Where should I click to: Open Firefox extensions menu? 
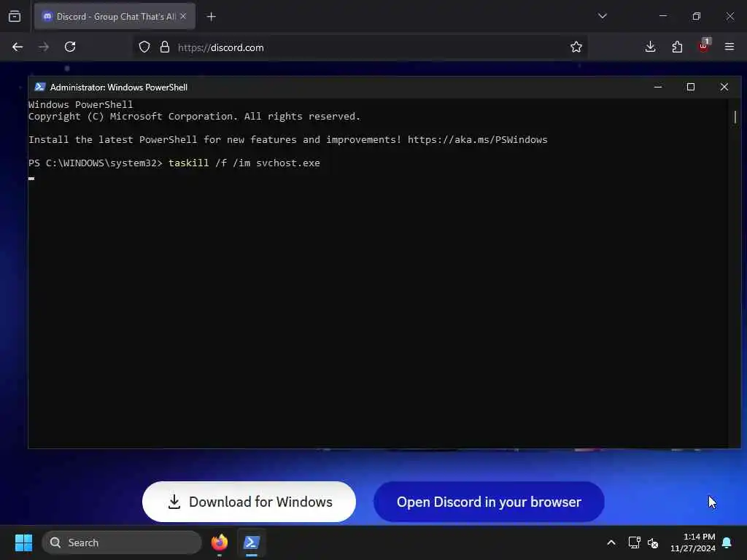pos(677,47)
